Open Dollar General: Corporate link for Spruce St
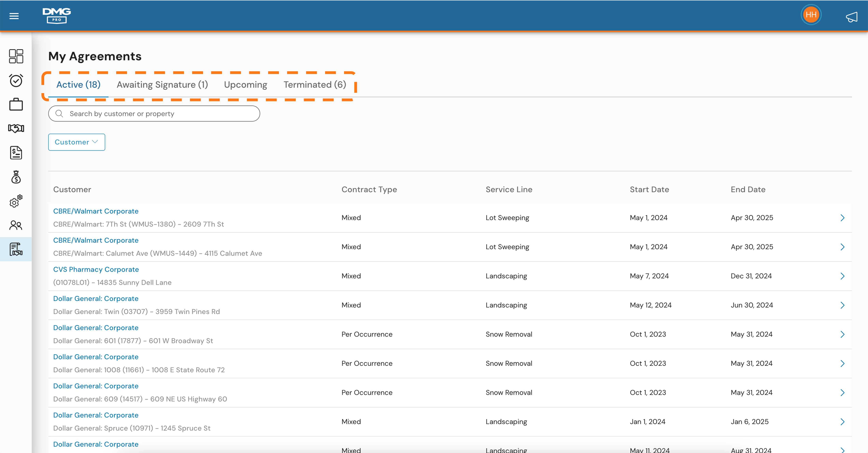Image resolution: width=868 pixels, height=453 pixels. click(x=96, y=415)
